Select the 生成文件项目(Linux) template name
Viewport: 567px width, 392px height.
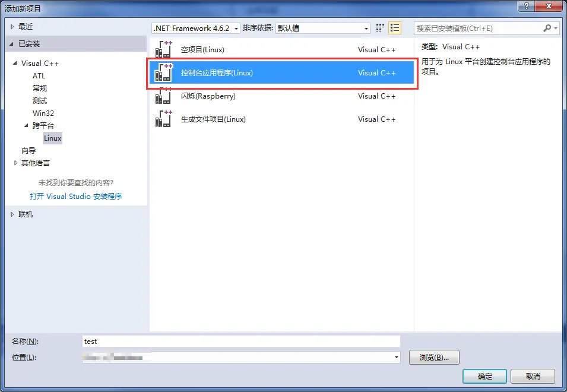pos(213,119)
